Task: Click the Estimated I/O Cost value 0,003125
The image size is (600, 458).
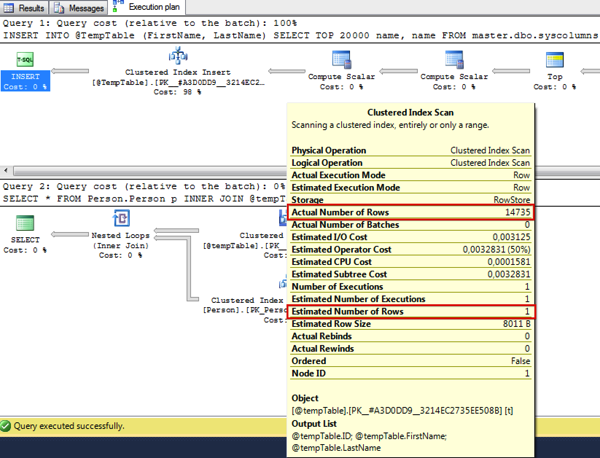Action: coord(511,237)
